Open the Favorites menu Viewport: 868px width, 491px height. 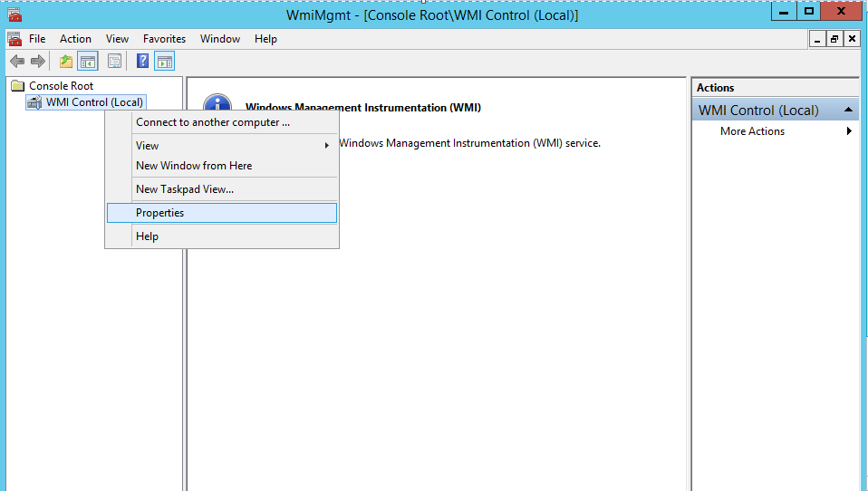164,39
